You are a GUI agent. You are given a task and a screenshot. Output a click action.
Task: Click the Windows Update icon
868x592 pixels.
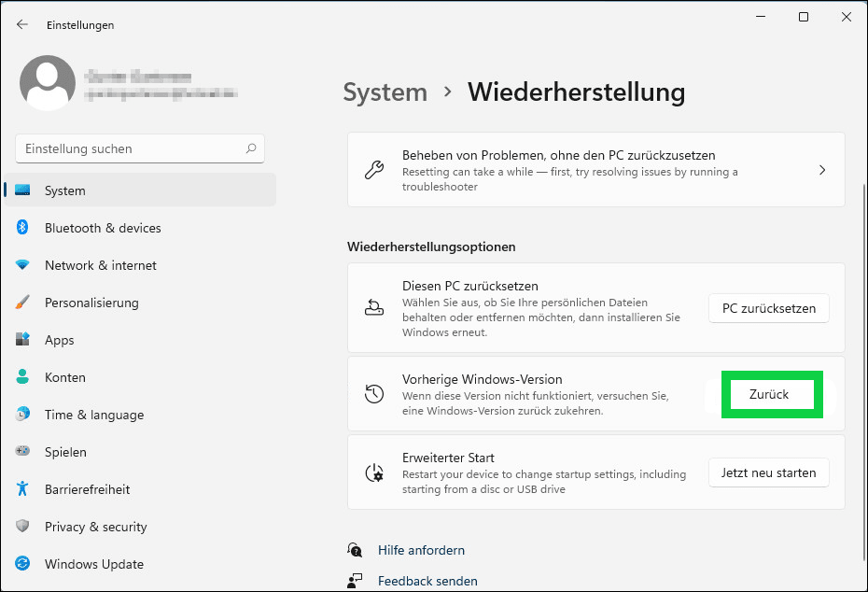coord(22,564)
